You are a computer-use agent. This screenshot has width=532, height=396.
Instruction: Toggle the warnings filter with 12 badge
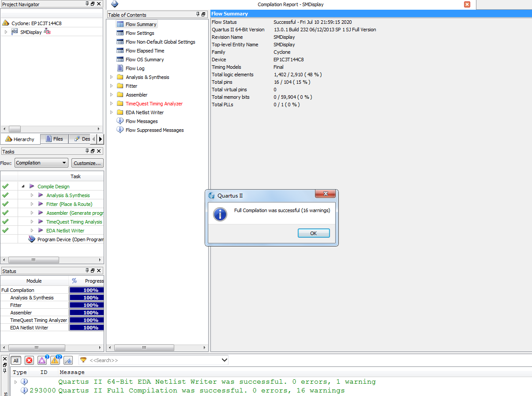55,360
